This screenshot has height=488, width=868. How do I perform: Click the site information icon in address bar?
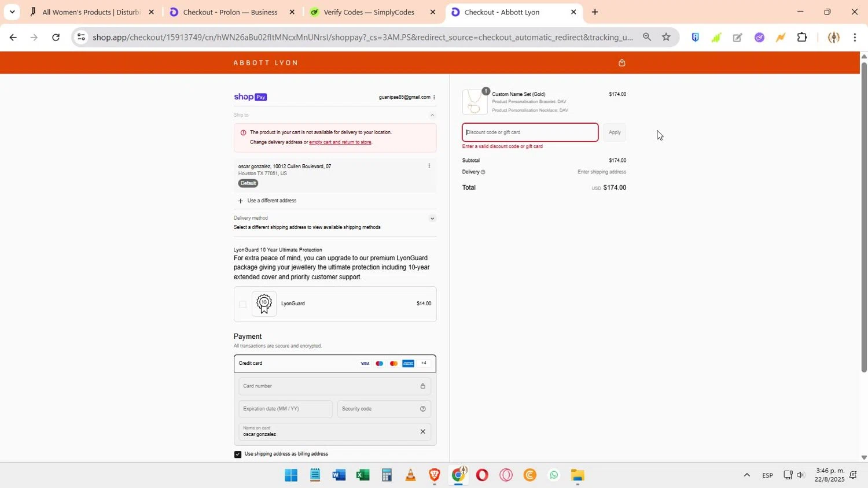81,37
